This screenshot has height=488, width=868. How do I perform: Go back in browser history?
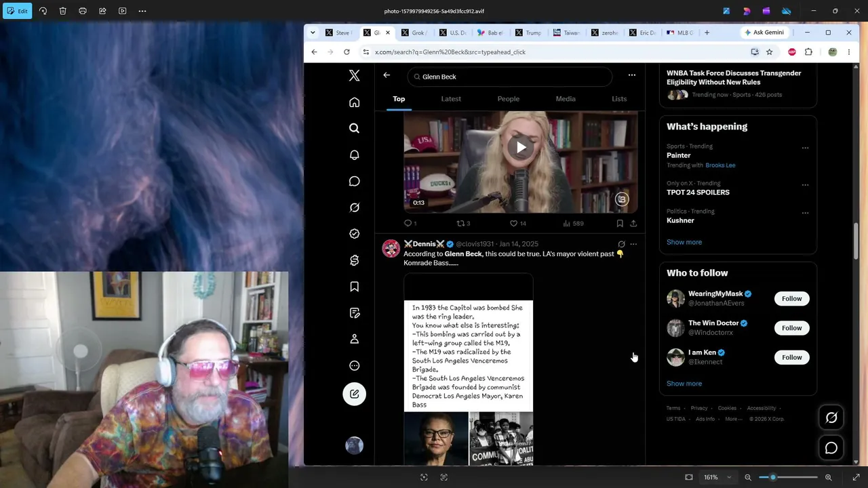click(x=314, y=52)
